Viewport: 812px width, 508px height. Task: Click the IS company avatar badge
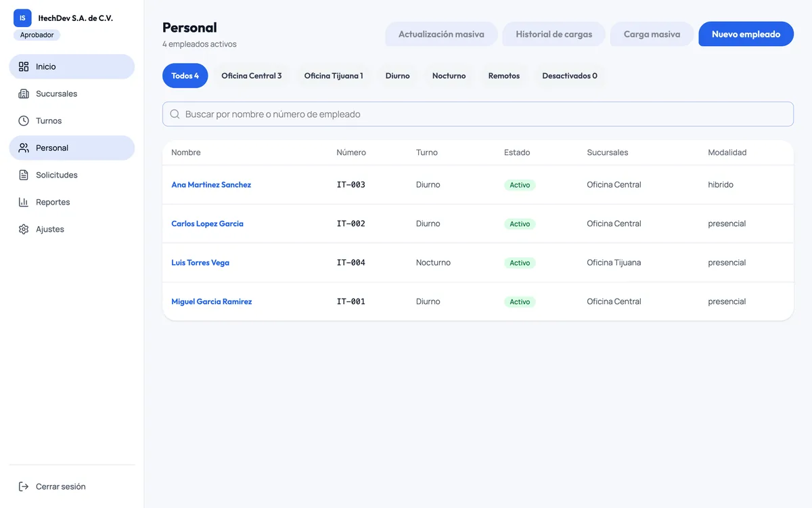(x=22, y=18)
